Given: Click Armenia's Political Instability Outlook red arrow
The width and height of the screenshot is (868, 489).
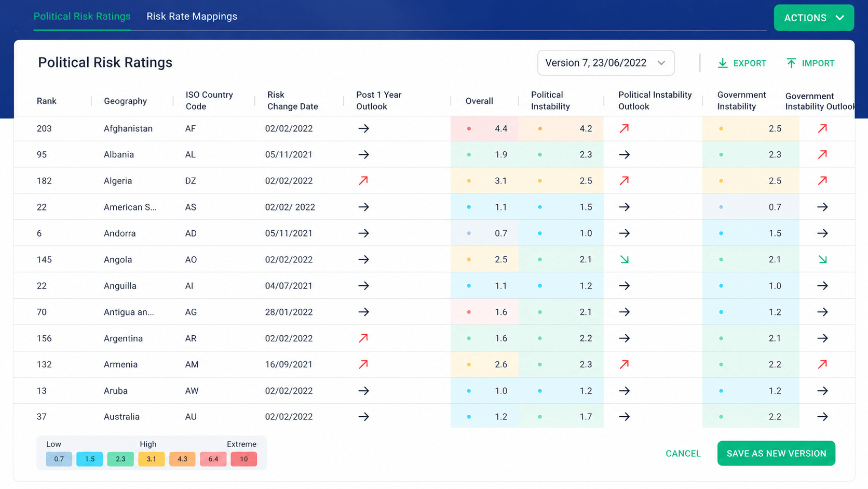Looking at the screenshot, I should (625, 364).
